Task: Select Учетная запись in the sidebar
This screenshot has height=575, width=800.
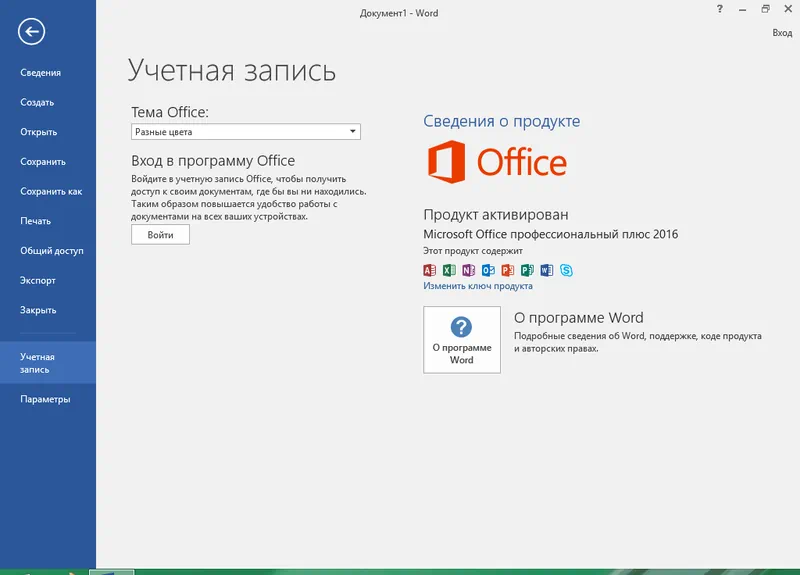Action: coord(48,363)
